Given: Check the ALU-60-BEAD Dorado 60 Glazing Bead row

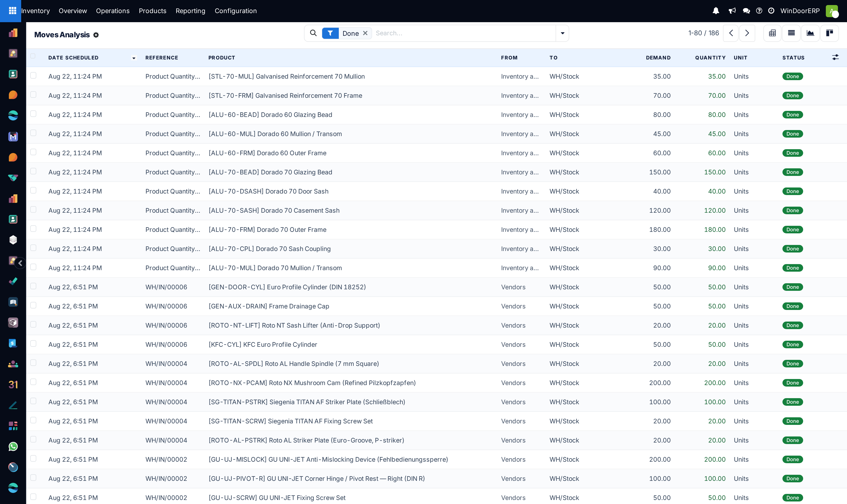Looking at the screenshot, I should pos(33,114).
